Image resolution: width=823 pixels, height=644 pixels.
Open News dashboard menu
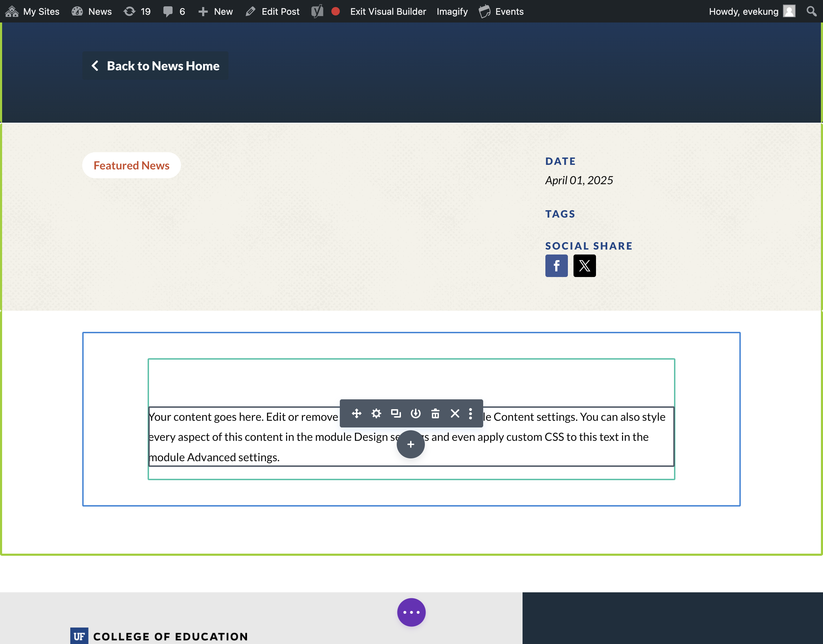[92, 11]
